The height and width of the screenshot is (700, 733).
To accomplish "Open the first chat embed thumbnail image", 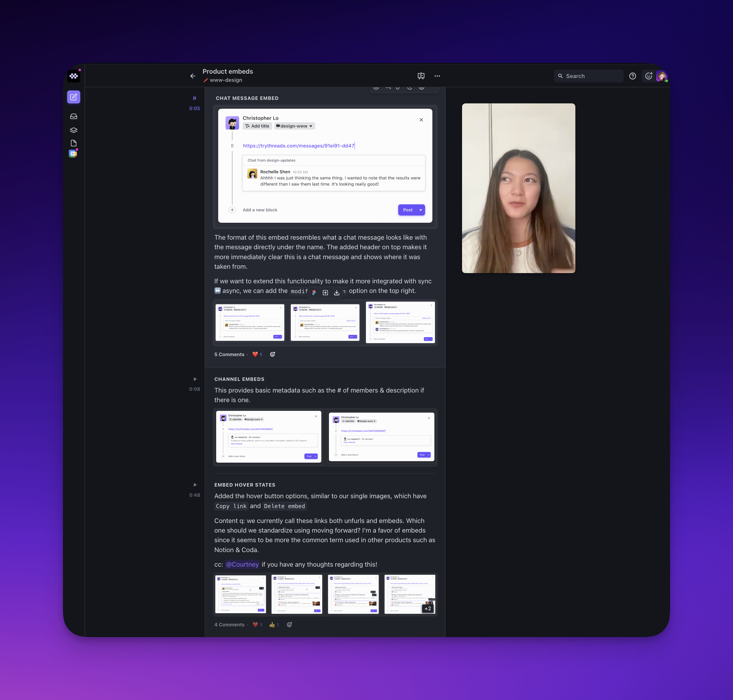I will [250, 322].
